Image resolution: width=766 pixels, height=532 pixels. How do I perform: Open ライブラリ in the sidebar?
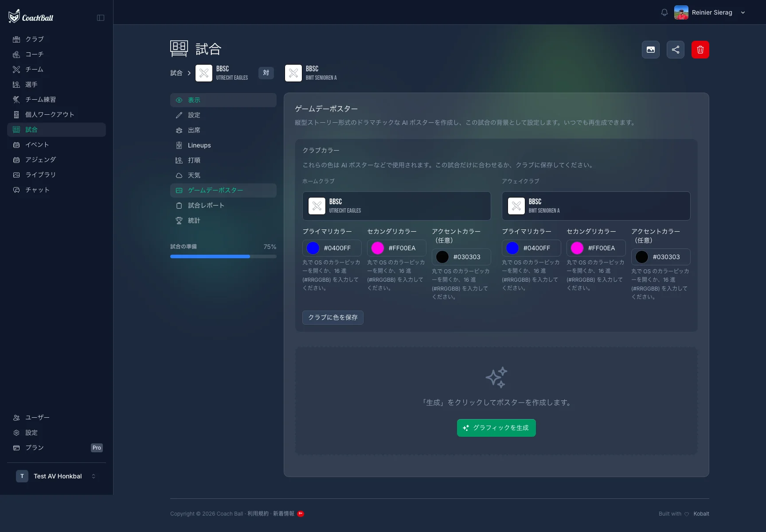tap(56, 175)
